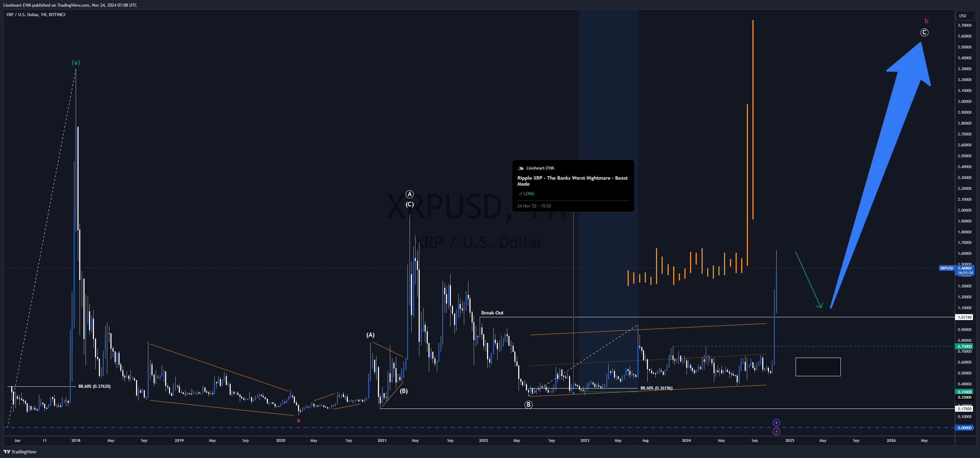This screenshot has height=458, width=980.
Task: Select the green 0.75000 price label
Action: (x=965, y=346)
